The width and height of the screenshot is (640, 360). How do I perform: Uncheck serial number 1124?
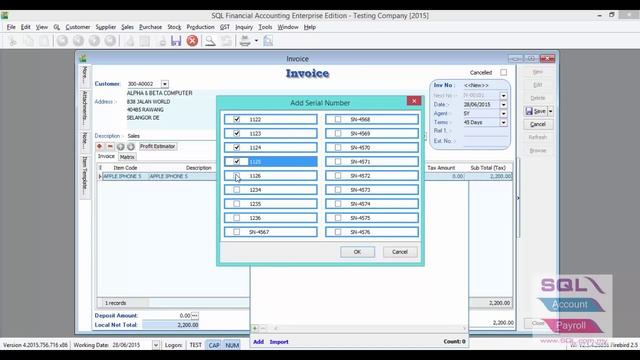237,147
